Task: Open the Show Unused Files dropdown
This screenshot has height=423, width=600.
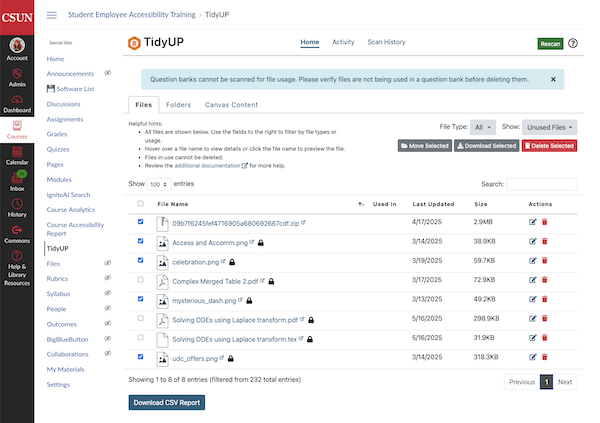Action: point(549,127)
